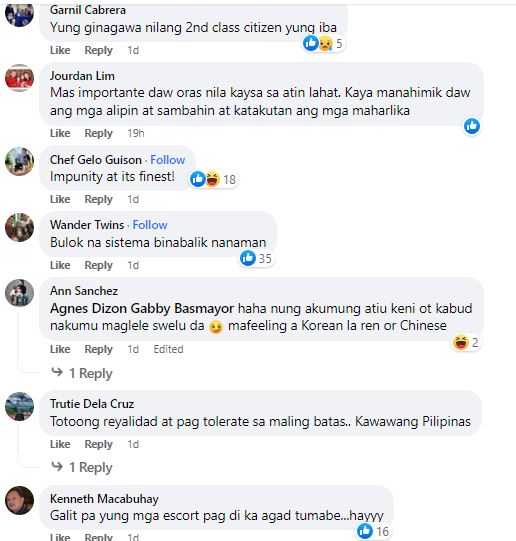Like Jourdan Lim's comment
The image size is (516, 541).
click(60, 133)
